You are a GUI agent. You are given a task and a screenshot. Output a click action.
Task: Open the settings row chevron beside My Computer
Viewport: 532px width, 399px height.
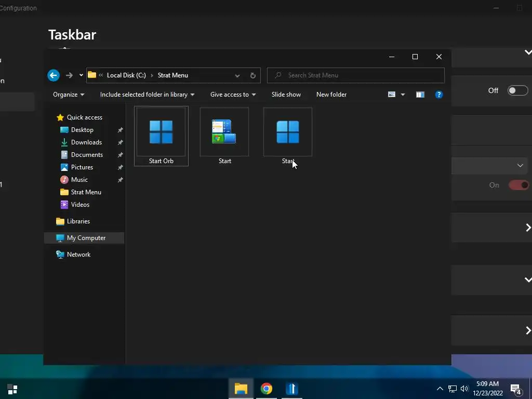(x=528, y=228)
